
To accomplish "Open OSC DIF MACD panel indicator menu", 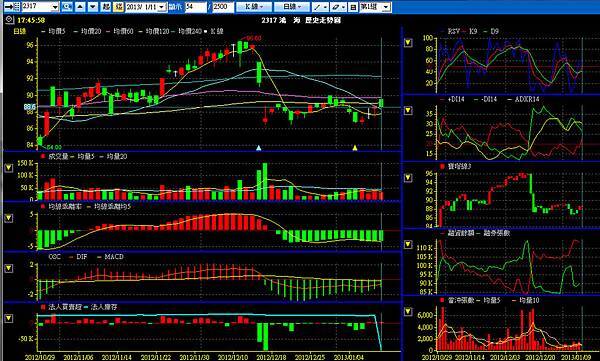I will tap(8, 268).
